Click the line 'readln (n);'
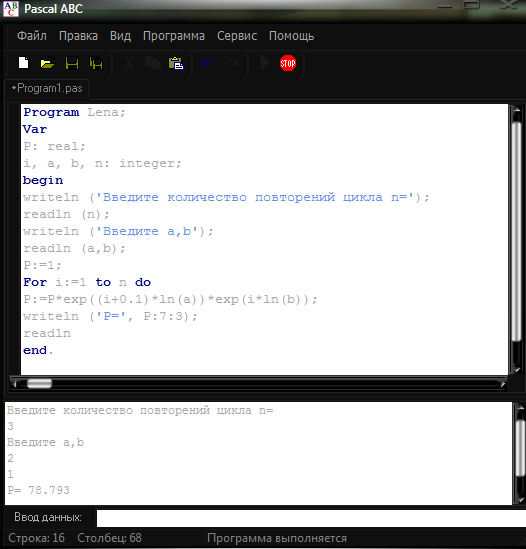Viewport: 526px width, 549px height. tap(66, 214)
